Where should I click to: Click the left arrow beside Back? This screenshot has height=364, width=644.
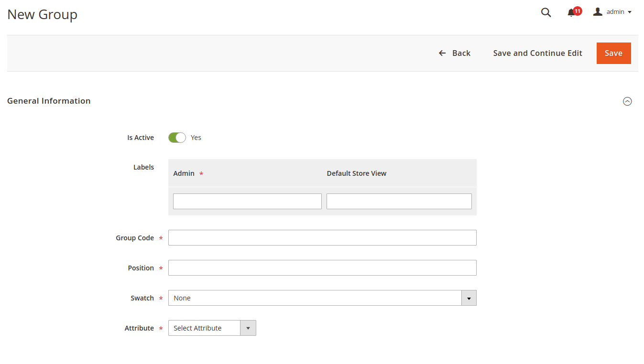click(442, 53)
